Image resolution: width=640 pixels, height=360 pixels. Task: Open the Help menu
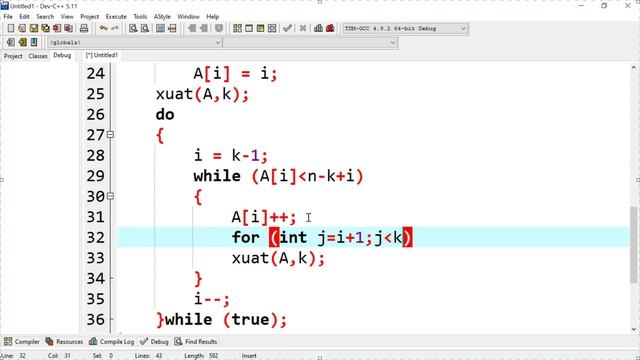tap(212, 17)
